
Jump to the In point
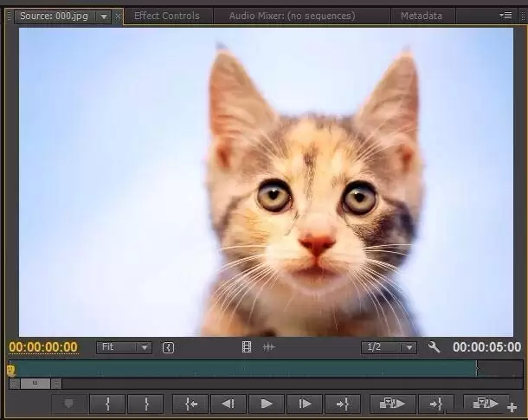coord(190,404)
